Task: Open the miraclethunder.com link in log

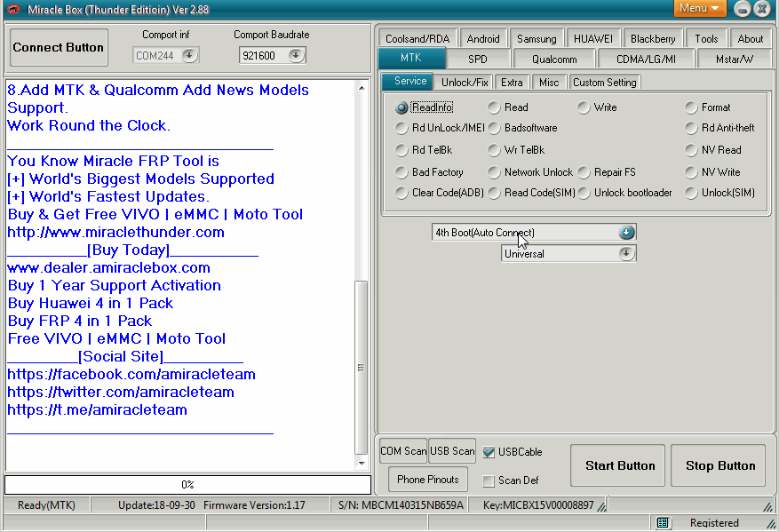Action: click(x=115, y=232)
